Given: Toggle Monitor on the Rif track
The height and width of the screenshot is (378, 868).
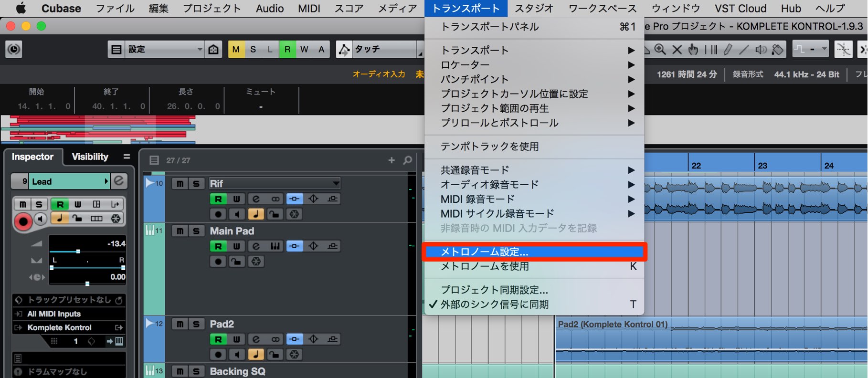Looking at the screenshot, I should point(237,214).
